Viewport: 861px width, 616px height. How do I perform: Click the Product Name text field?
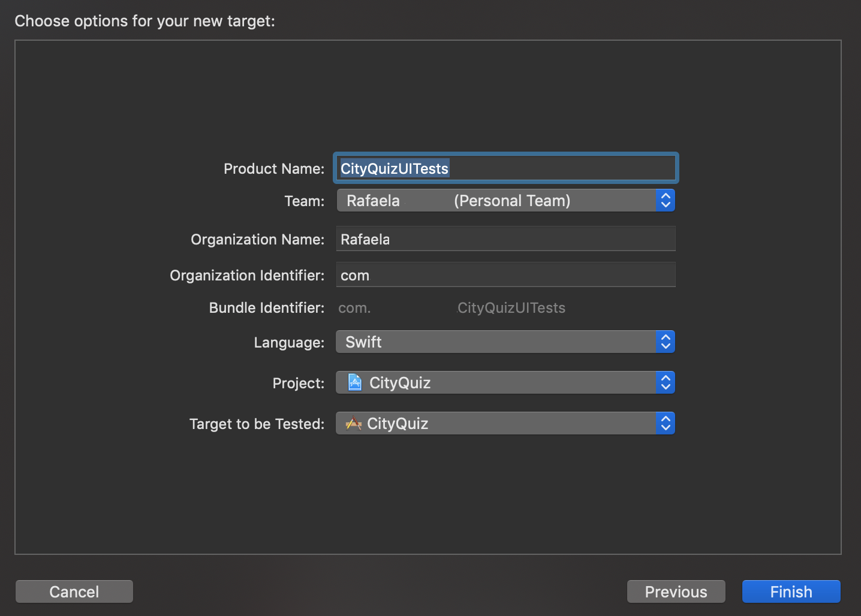pyautogui.click(x=505, y=168)
